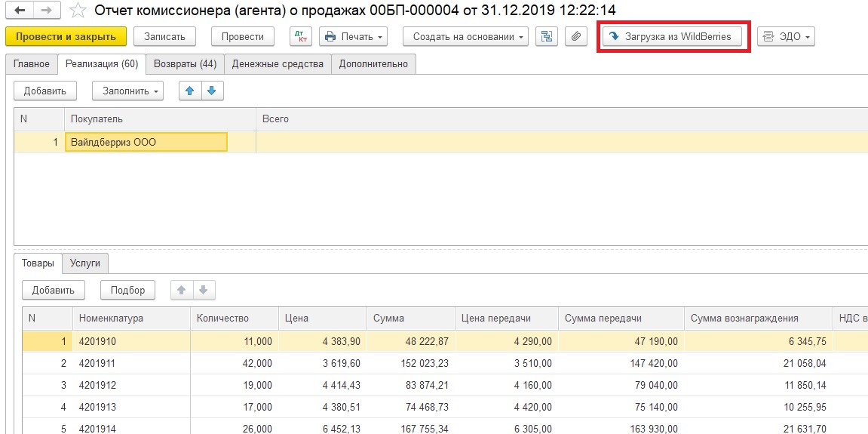Open document structure icon in toolbar

[547, 36]
